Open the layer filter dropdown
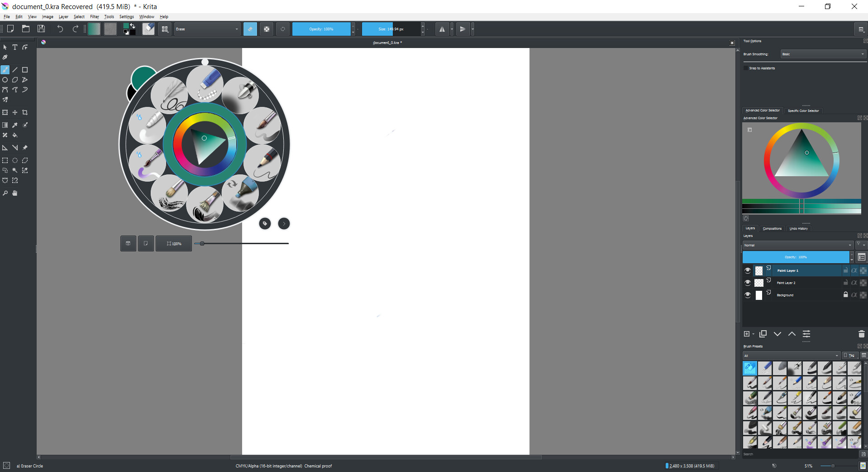This screenshot has width=868, height=472. tap(861, 245)
